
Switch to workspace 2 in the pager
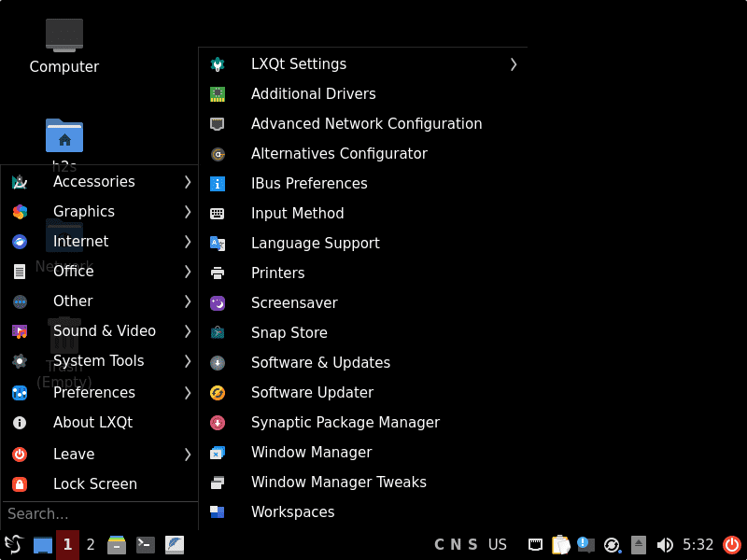point(91,545)
